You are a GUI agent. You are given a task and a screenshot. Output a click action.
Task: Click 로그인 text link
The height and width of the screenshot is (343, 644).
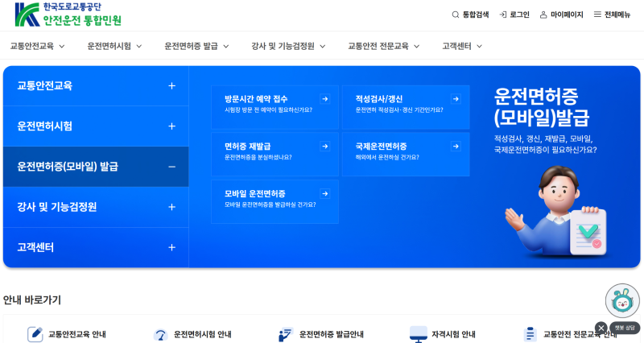(x=519, y=14)
